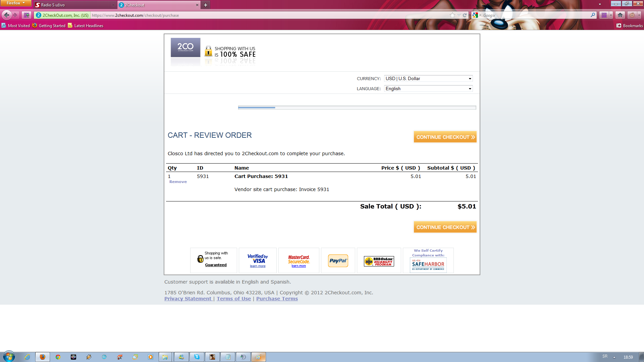Screen dimensions: 644x362
Task: Launch Google Chrome from taskbar
Action: tap(58, 357)
